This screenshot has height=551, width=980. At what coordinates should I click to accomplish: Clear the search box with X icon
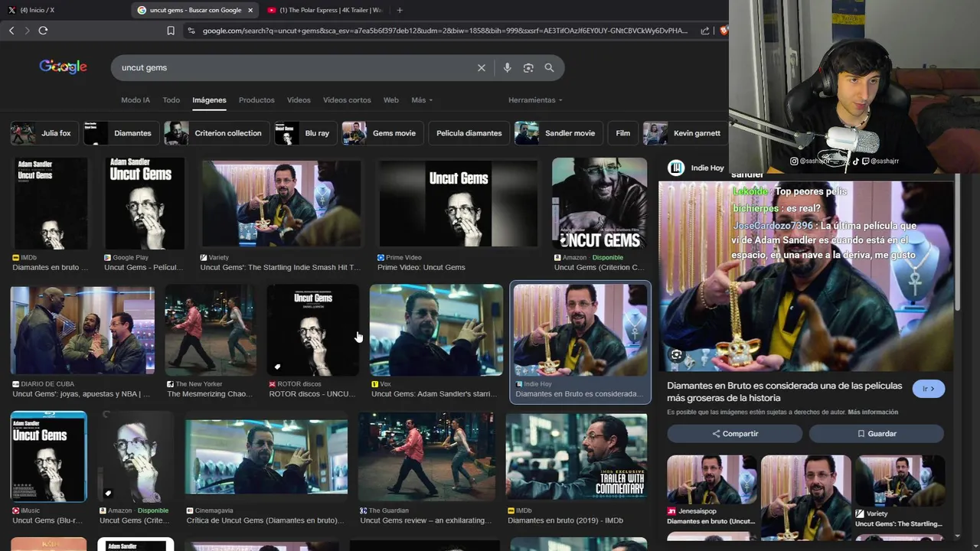pyautogui.click(x=482, y=68)
